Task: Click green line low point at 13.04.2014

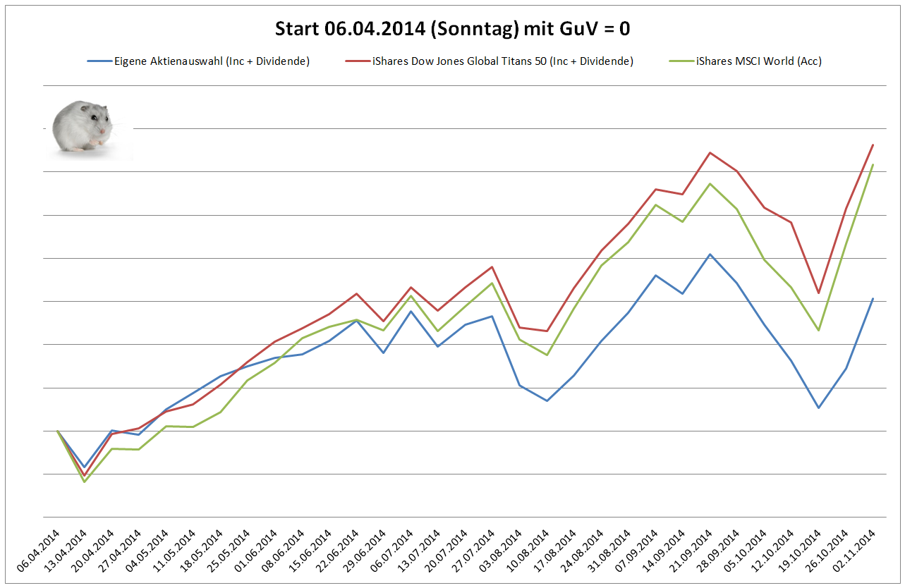Action: point(85,481)
